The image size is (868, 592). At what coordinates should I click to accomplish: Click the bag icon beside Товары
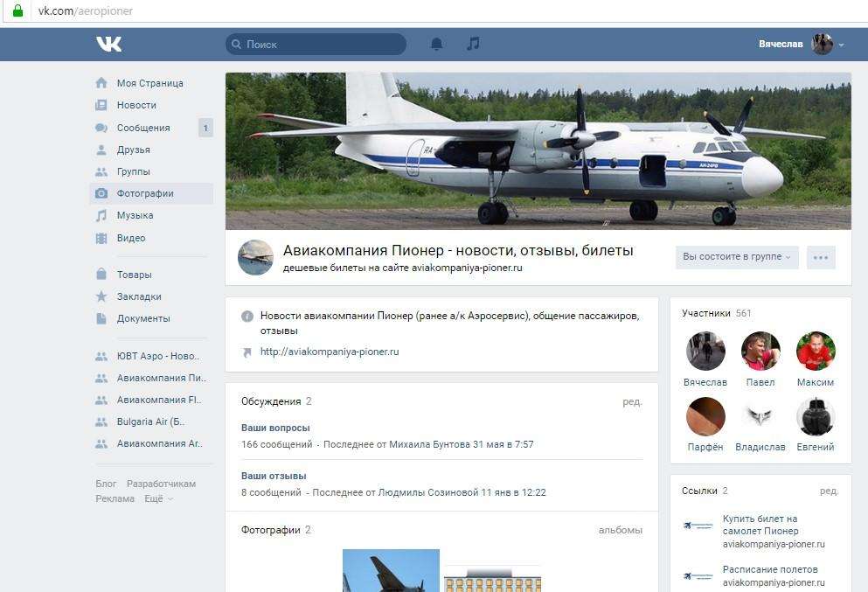(x=101, y=274)
